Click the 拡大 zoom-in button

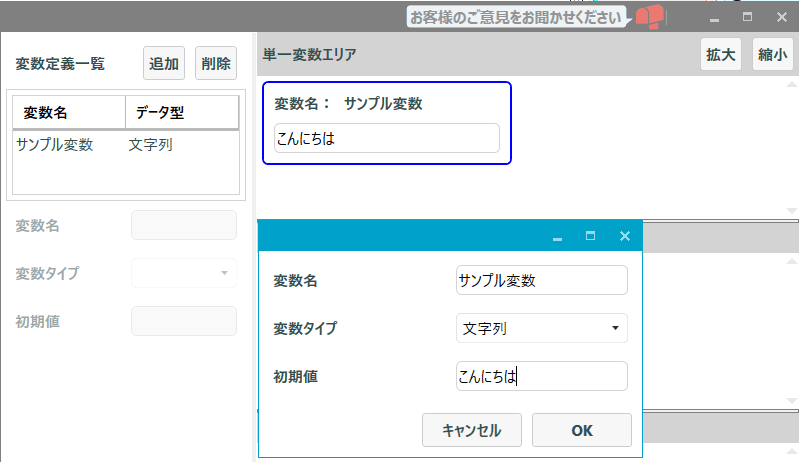(x=721, y=54)
